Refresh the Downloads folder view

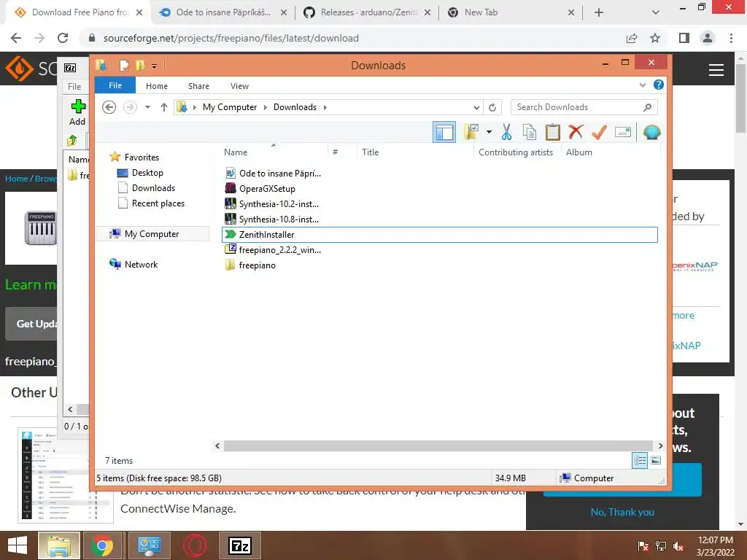[x=492, y=107]
